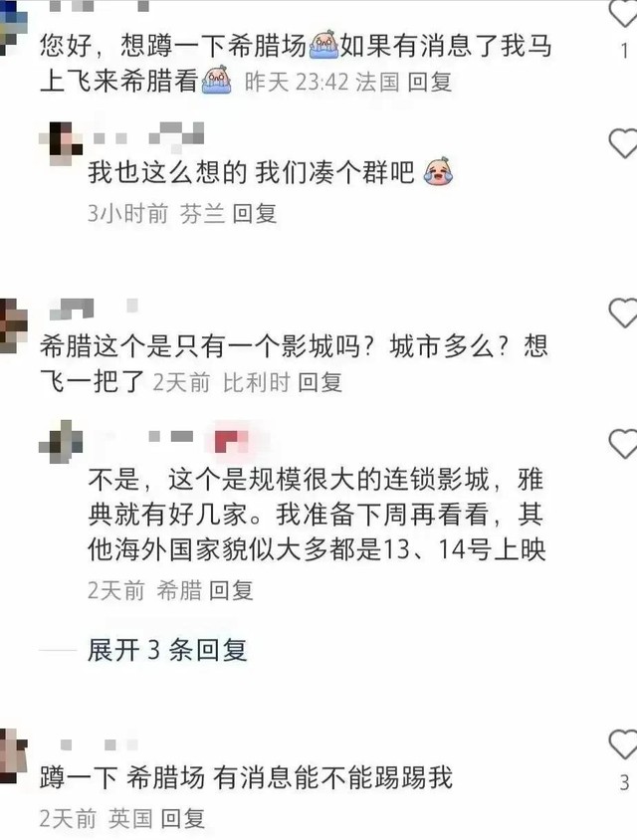Reply to the comment posted from France
The height and width of the screenshot is (840, 637).
click(x=430, y=82)
